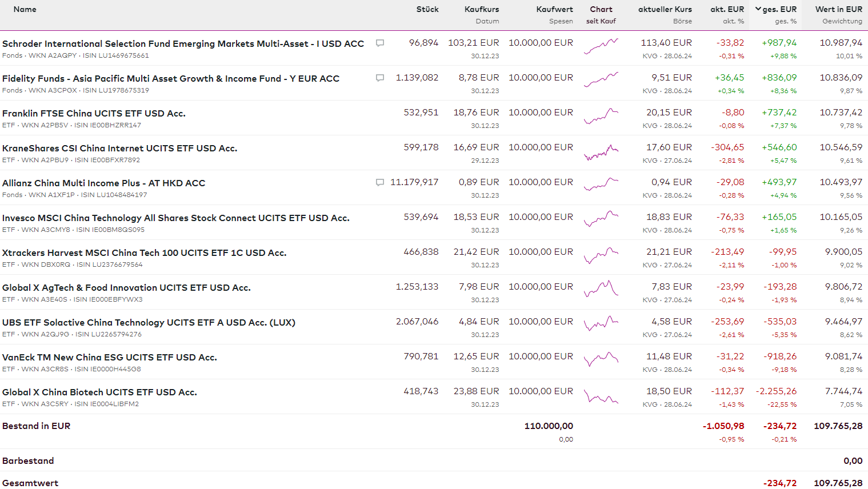Click the Global X AgTech value 9.806,72
This screenshot has width=868, height=489.
click(x=844, y=287)
